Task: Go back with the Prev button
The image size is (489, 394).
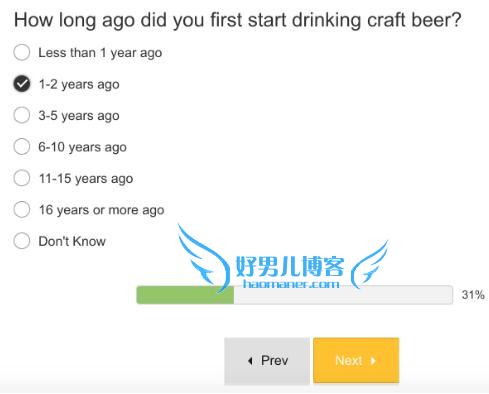Action: point(267,361)
